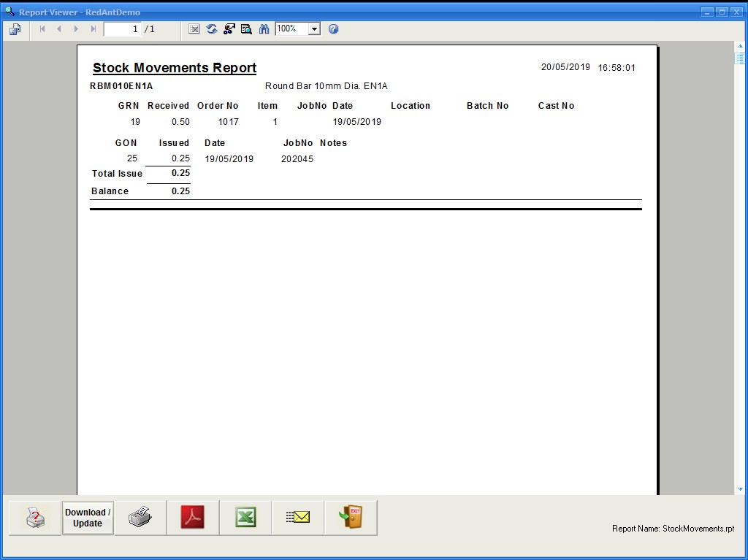The height and width of the screenshot is (560, 748).
Task: Click the blue help question mark icon
Action: click(333, 29)
